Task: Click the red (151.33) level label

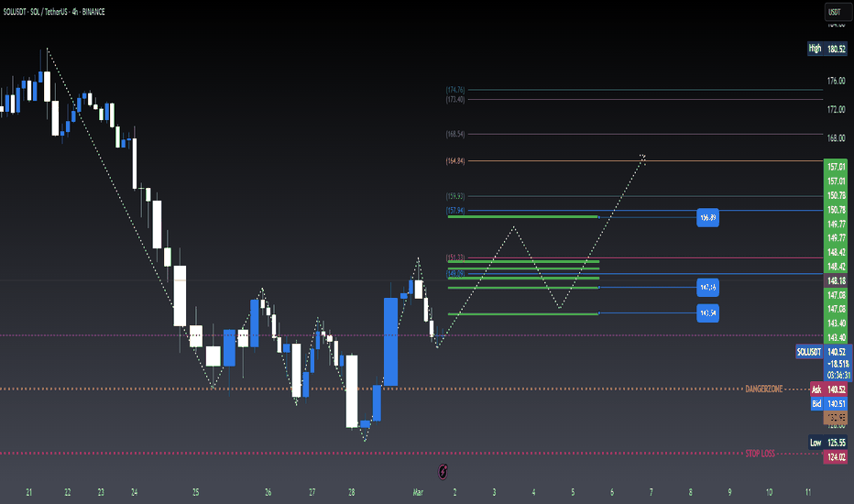Action: click(x=455, y=257)
